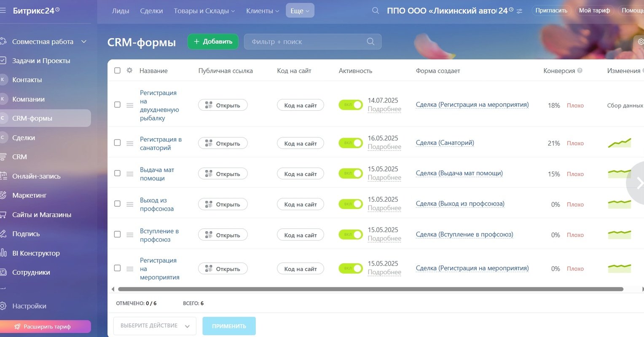
Task: Open the search magnifier icon in the top bar
Action: pos(376,11)
